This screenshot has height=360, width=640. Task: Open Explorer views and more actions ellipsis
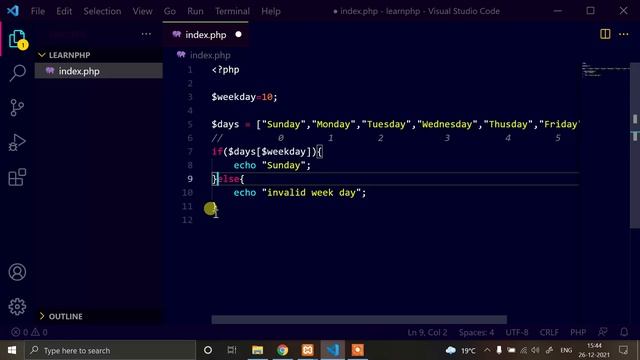(146, 34)
